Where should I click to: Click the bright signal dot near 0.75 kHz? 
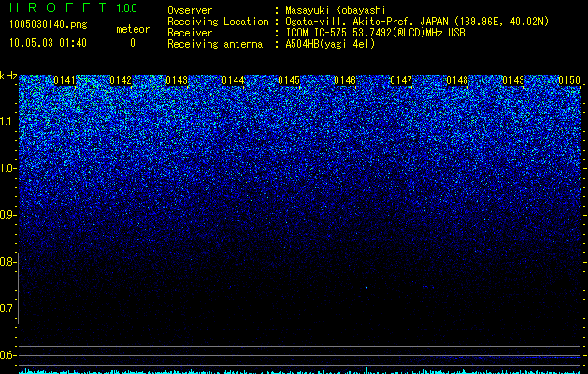(366, 288)
